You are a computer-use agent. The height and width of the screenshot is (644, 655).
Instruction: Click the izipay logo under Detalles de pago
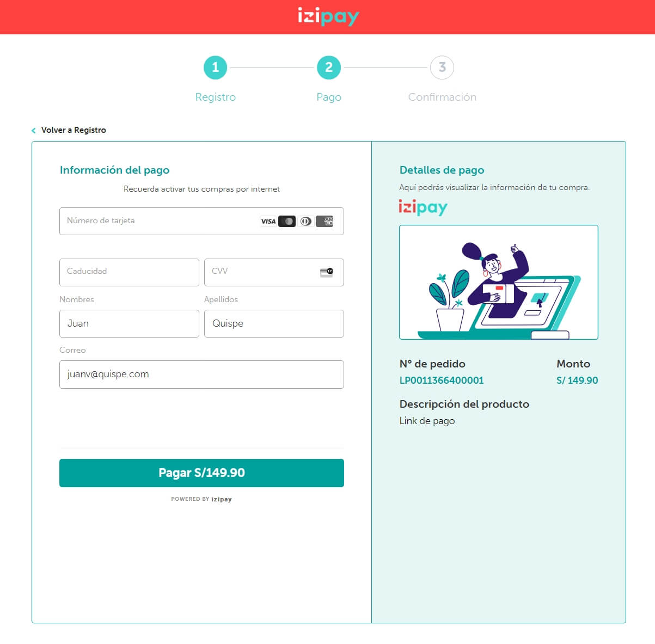pyautogui.click(x=423, y=207)
